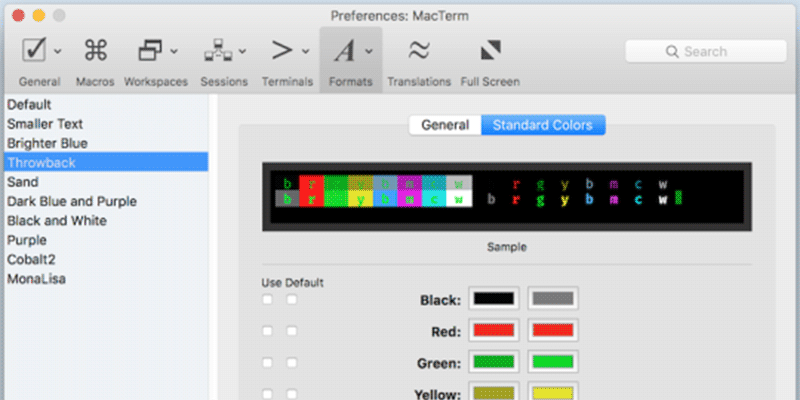This screenshot has width=800, height=400.
Task: Select the Default format in list
Action: pos(107,105)
